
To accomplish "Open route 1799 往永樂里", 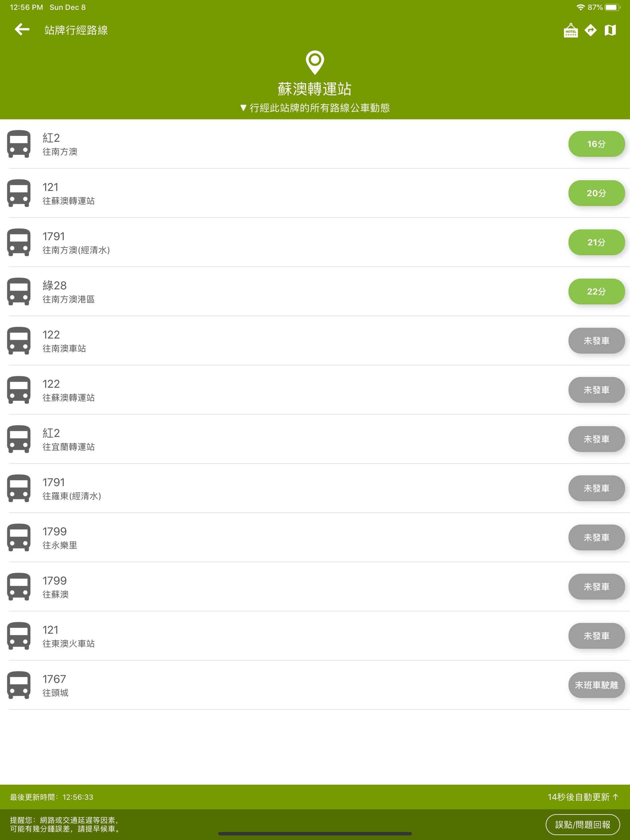I will (315, 537).
